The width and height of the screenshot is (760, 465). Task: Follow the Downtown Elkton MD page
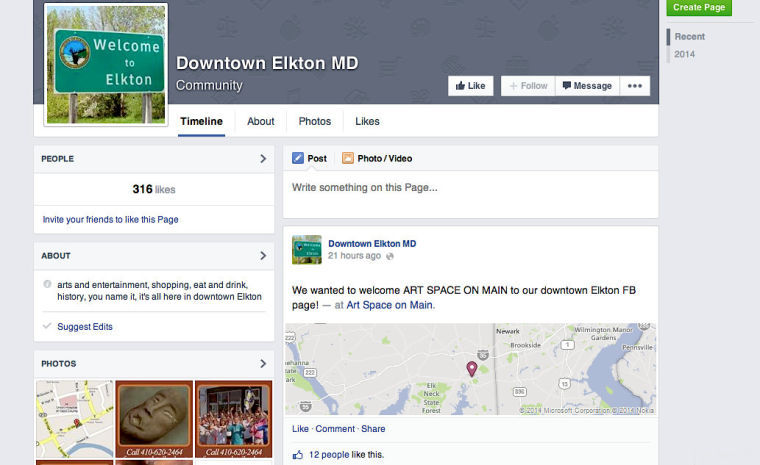click(528, 86)
